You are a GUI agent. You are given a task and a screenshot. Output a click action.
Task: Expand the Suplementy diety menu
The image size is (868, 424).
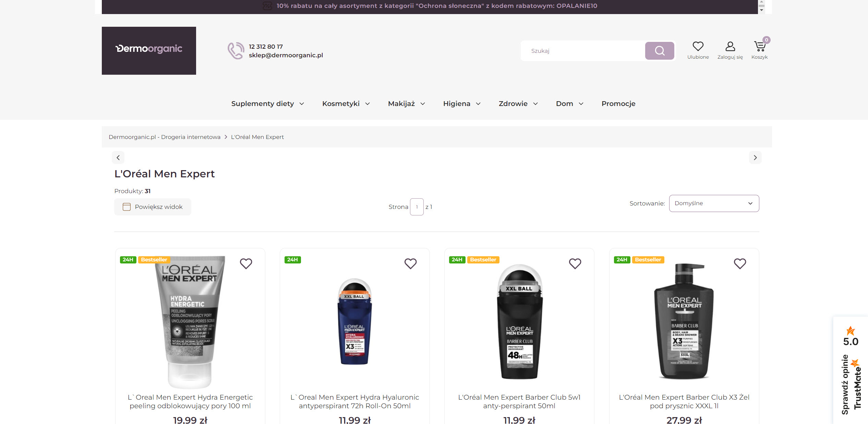267,104
